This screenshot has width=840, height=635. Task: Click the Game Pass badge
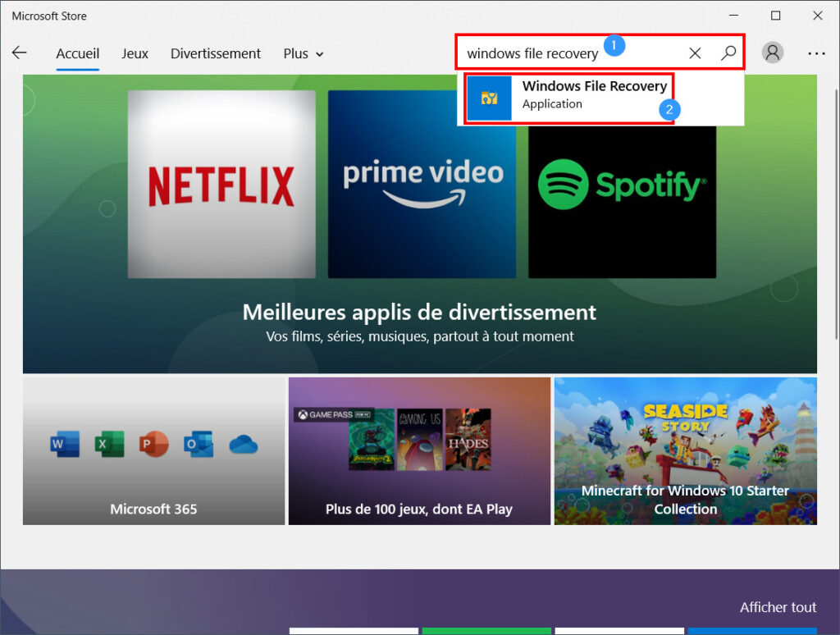pyautogui.click(x=334, y=414)
